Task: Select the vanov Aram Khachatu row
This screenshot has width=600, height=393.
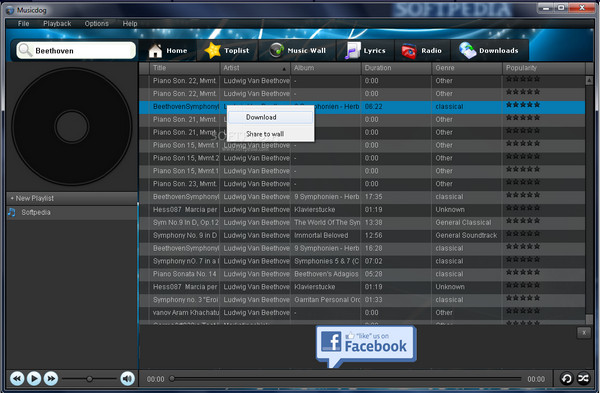Action: tap(362, 313)
